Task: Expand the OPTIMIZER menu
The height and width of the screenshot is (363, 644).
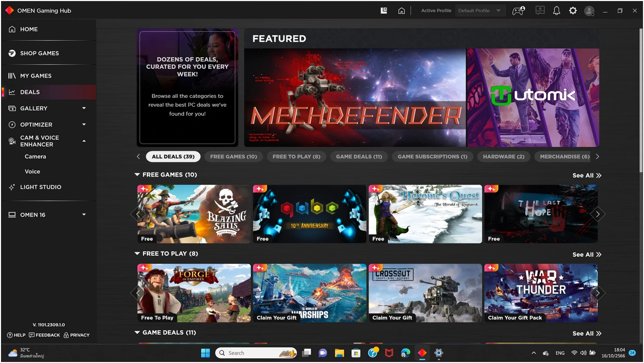Action: pyautogui.click(x=84, y=124)
